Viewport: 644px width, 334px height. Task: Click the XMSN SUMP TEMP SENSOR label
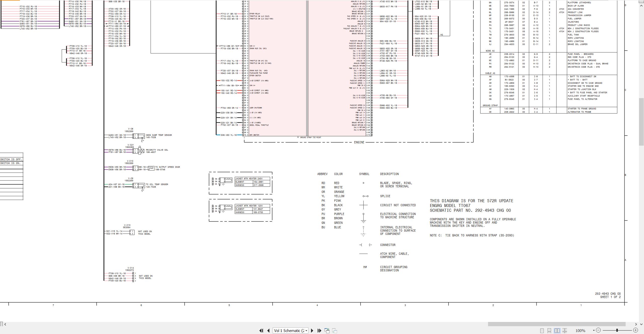(159, 135)
